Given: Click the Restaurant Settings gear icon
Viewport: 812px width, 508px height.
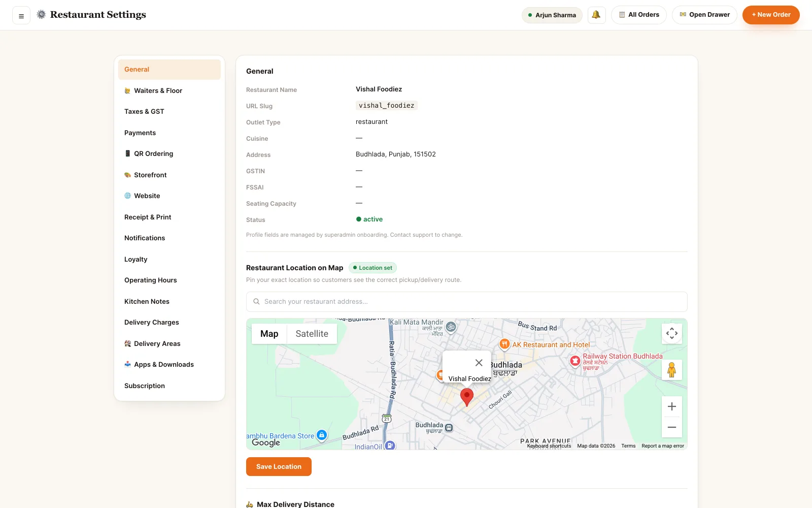Looking at the screenshot, I should 41,15.
